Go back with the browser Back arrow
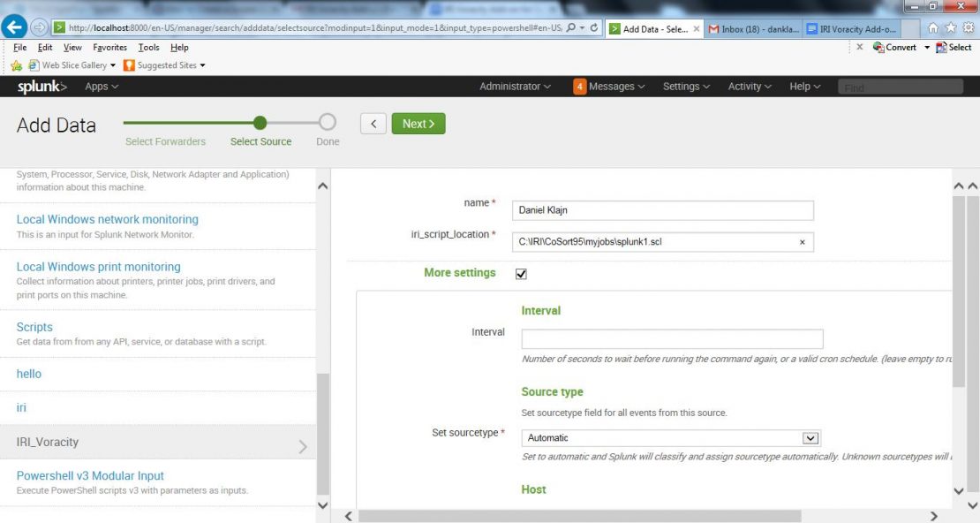This screenshot has height=523, width=980. point(14,27)
